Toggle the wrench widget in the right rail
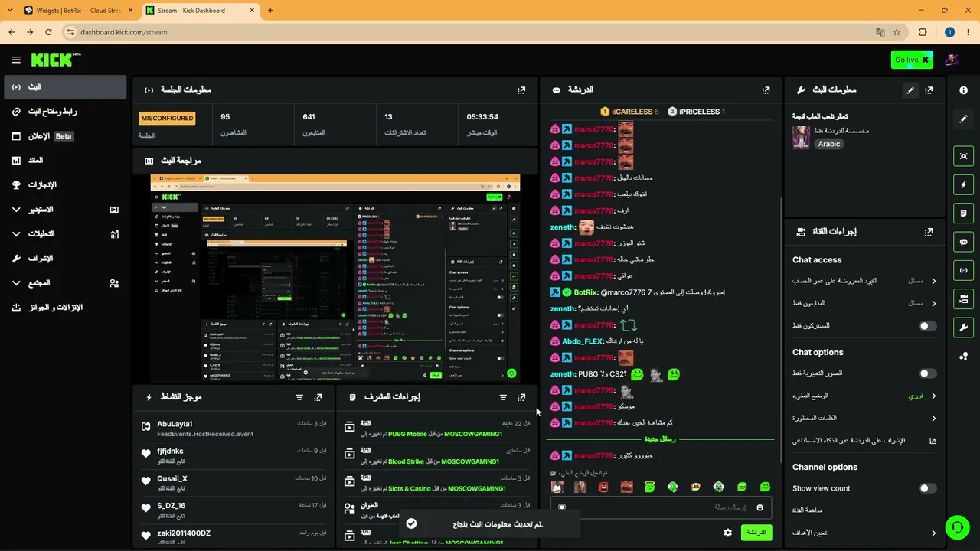Viewport: 980px width, 551px height. [x=963, y=328]
